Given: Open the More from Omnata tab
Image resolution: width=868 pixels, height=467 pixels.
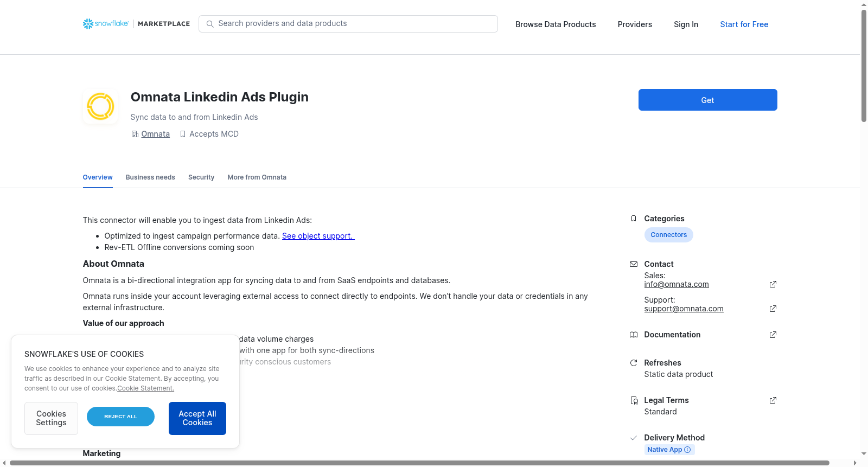Looking at the screenshot, I should (x=257, y=177).
